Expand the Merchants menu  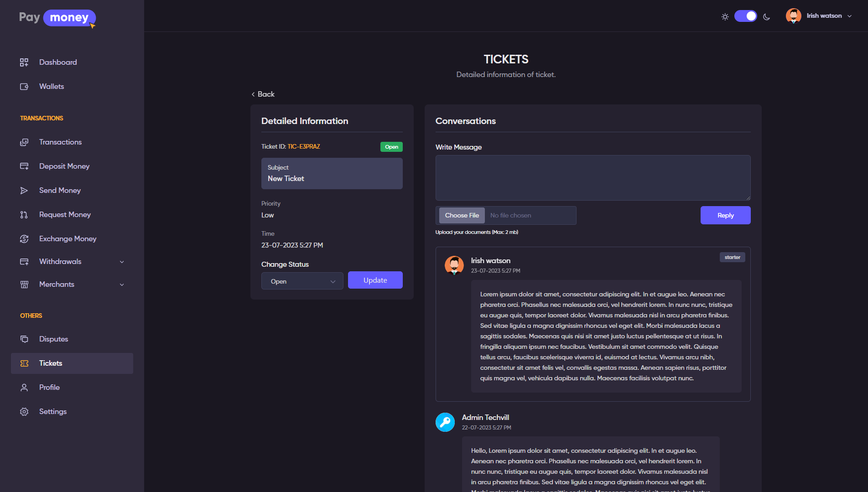[x=121, y=285]
